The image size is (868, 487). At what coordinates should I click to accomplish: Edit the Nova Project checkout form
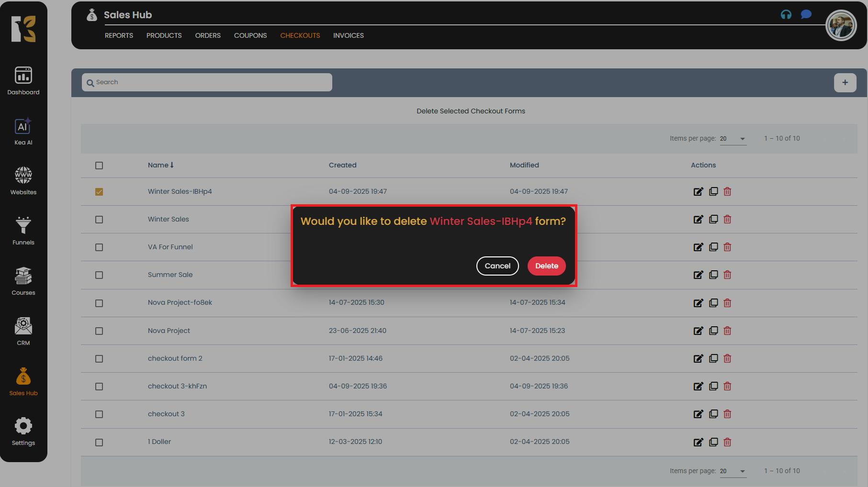[x=698, y=331]
